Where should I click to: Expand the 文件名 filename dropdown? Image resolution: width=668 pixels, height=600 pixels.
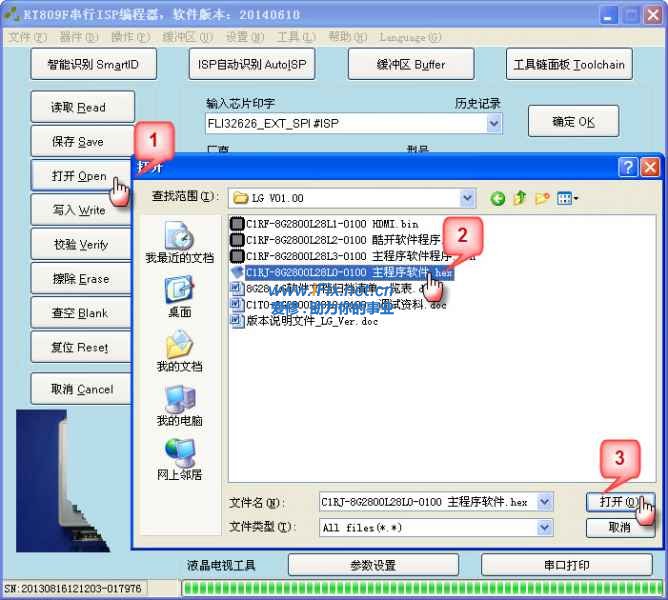545,502
